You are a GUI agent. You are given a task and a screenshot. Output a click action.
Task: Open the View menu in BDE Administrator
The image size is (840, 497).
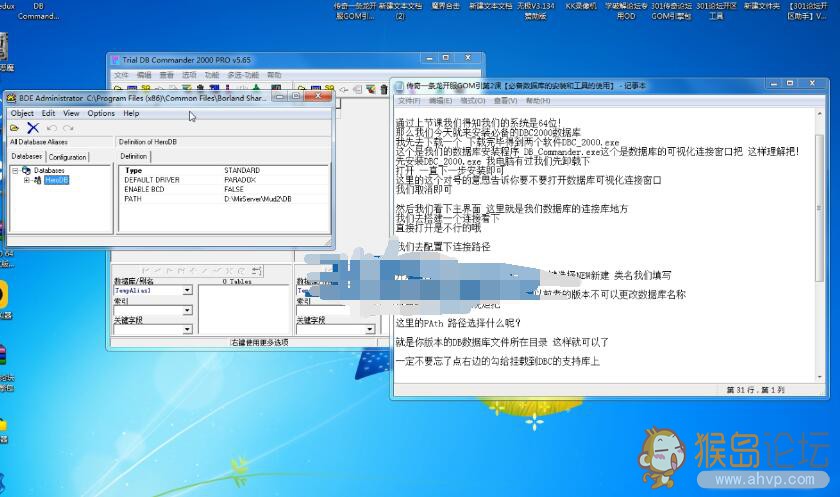point(71,114)
